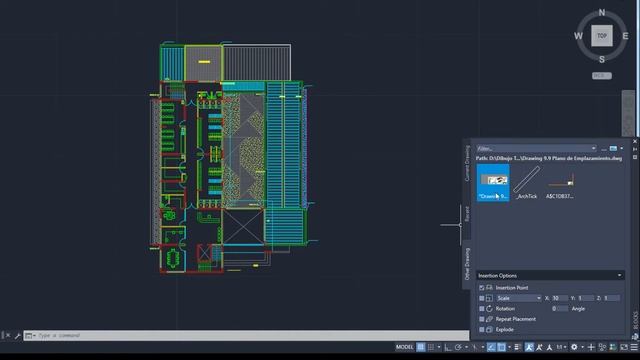
Task: Open object snap options dropdown arrow
Action: (509, 347)
